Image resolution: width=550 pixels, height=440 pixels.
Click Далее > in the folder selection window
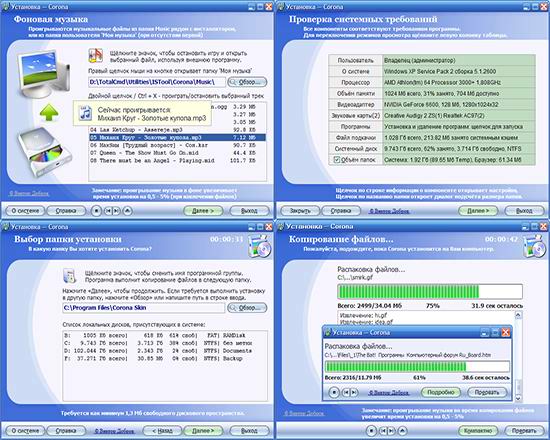tap(203, 431)
